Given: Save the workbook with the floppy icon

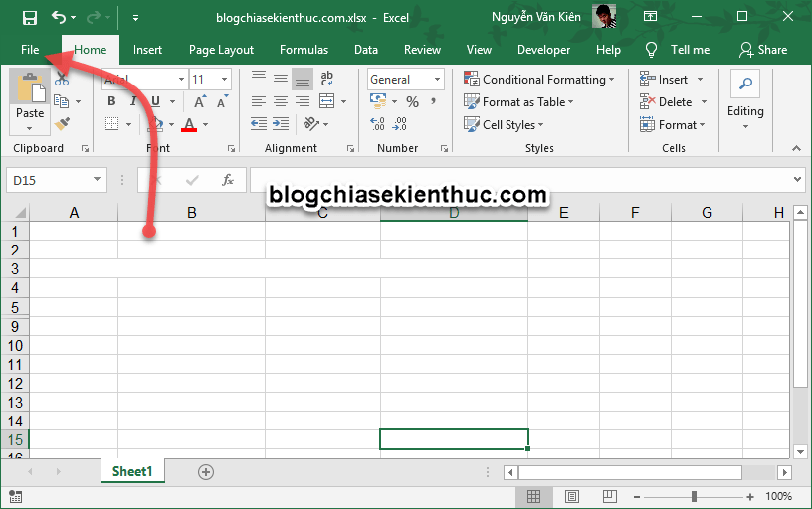Looking at the screenshot, I should pyautogui.click(x=30, y=18).
